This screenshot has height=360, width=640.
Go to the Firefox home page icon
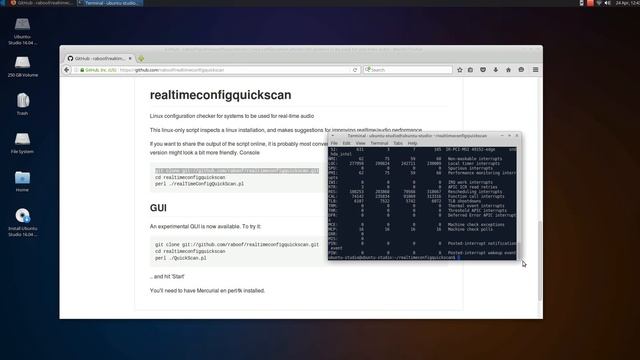click(508, 70)
